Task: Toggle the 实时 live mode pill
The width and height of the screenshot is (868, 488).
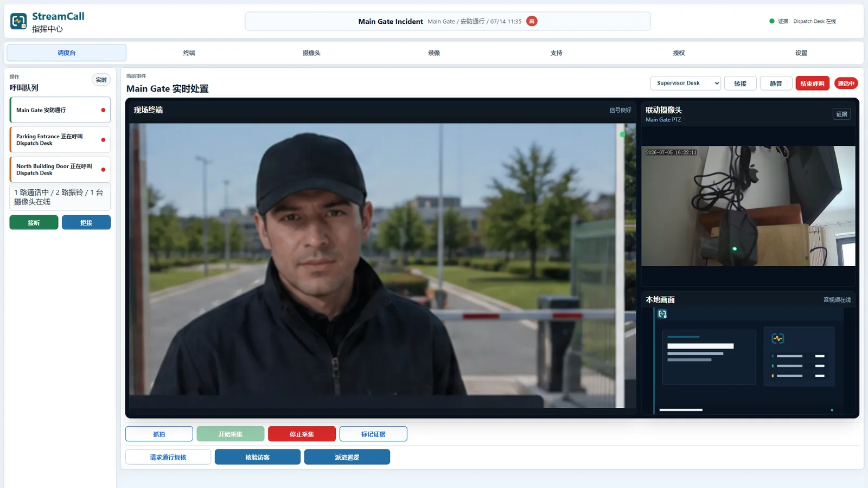Action: [101, 80]
